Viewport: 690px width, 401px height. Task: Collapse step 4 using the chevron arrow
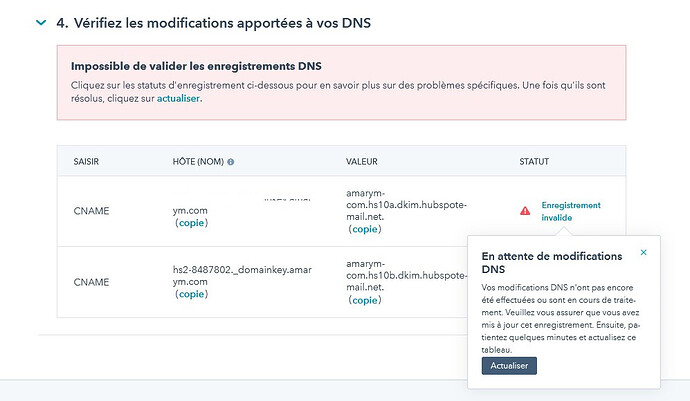click(41, 22)
